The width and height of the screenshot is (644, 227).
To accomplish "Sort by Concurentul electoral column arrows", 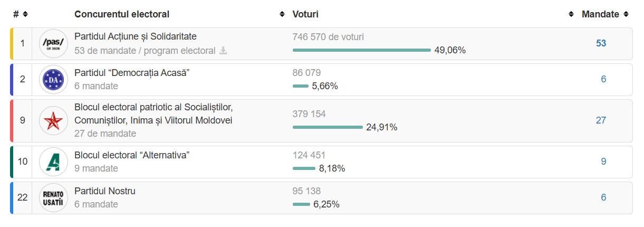I will [x=282, y=14].
